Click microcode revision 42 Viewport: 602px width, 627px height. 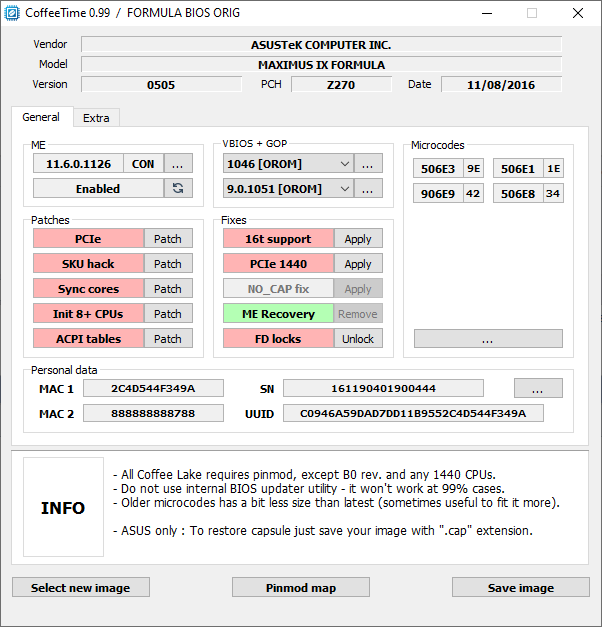pyautogui.click(x=474, y=194)
